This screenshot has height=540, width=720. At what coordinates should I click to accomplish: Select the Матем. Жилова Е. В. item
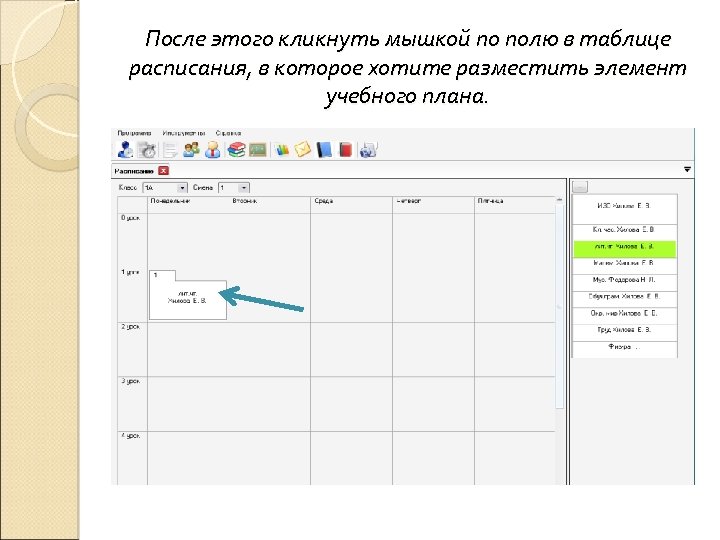(624, 266)
